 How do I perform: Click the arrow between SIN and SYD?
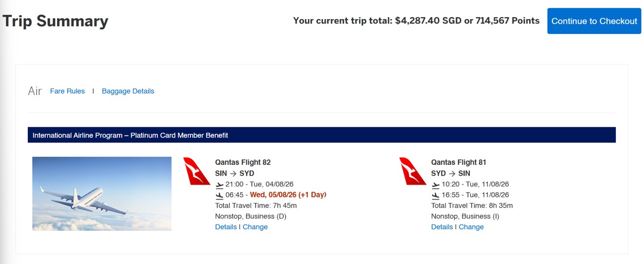point(234,173)
